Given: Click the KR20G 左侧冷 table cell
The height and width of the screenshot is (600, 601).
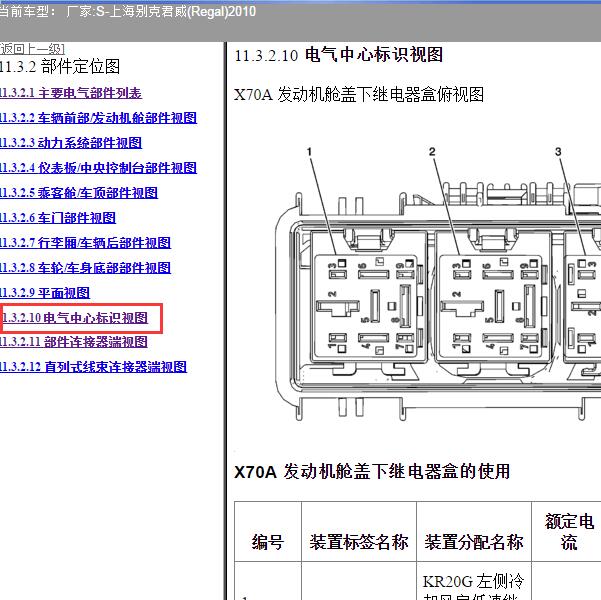Looking at the screenshot, I should click(x=474, y=581).
